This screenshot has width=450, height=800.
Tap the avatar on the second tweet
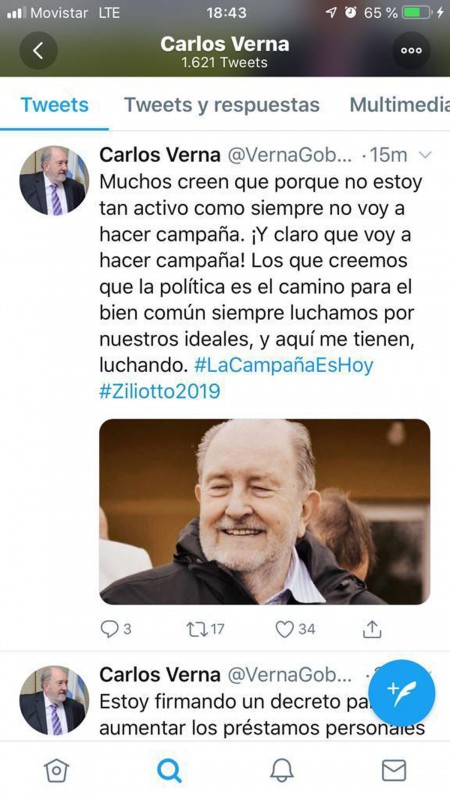(54, 700)
